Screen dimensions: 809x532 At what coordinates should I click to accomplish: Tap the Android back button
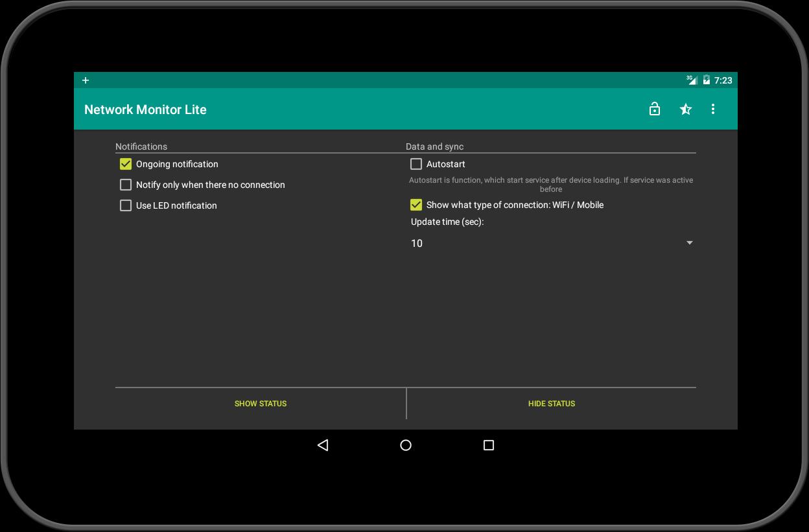(323, 445)
